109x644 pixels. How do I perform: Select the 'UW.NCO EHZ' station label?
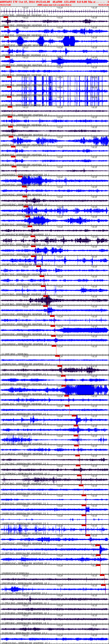click(8, 315)
